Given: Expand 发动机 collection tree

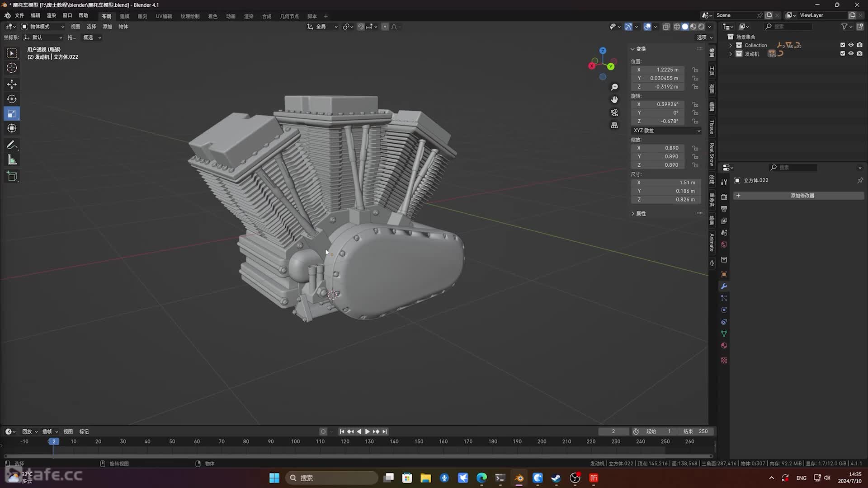Looking at the screenshot, I should tap(731, 54).
